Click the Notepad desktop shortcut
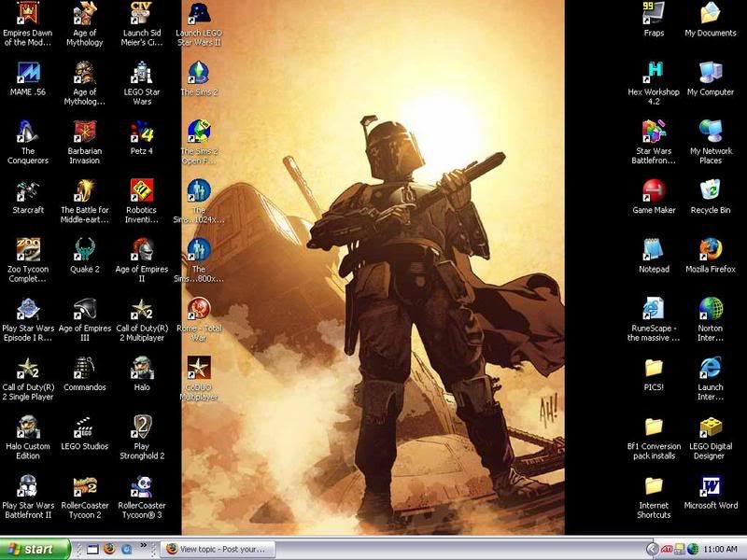Image resolution: width=747 pixels, height=560 pixels. (654, 256)
